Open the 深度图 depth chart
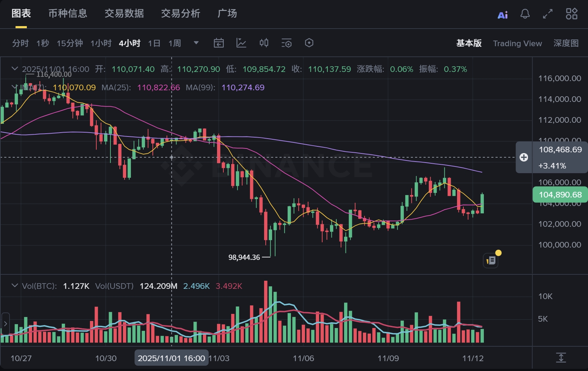 (x=566, y=43)
